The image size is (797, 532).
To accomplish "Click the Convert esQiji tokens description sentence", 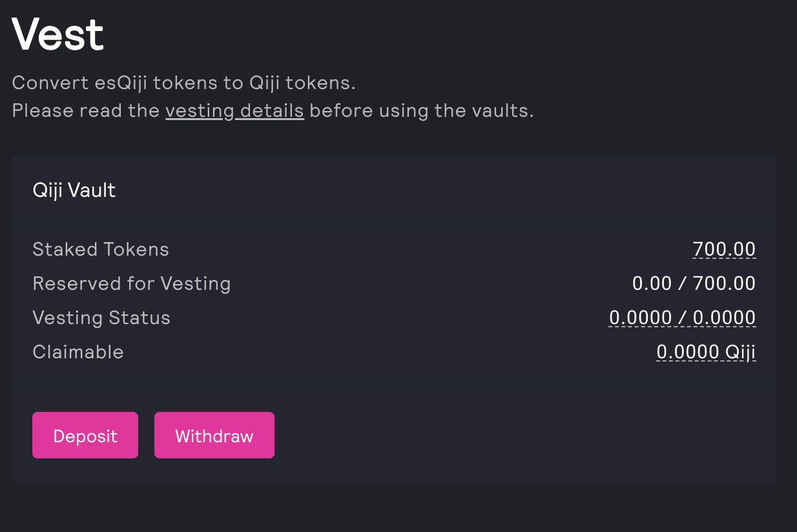I will 184,83.
